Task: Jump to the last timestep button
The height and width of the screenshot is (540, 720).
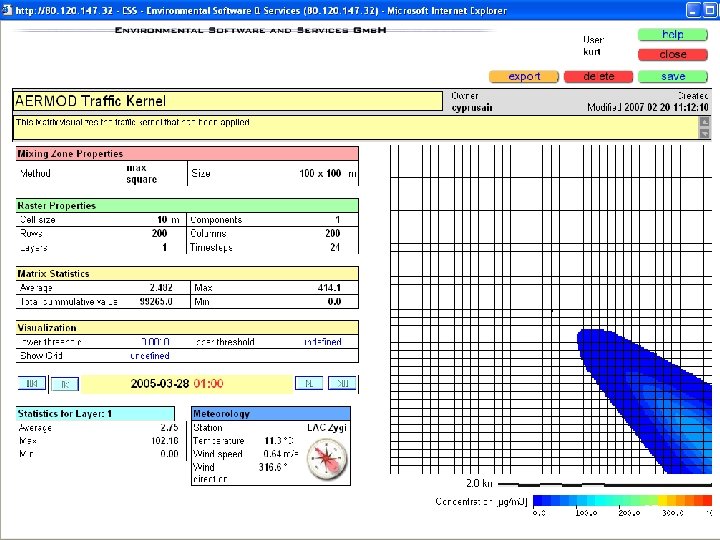Action: [342, 383]
